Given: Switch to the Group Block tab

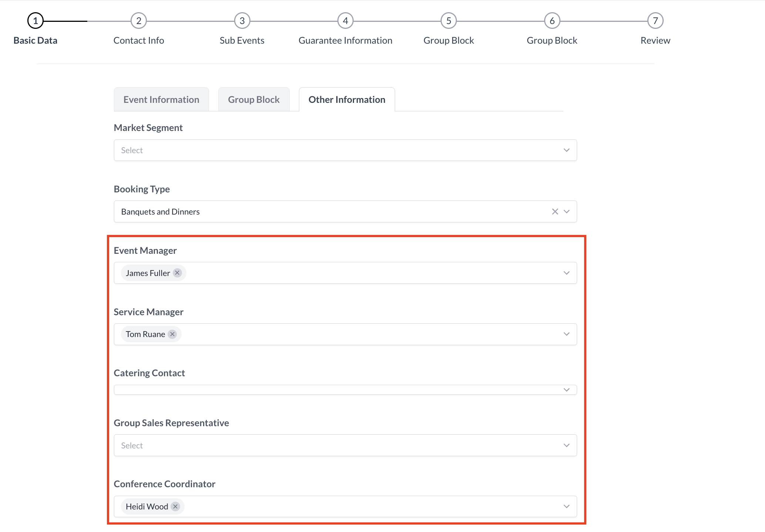Looking at the screenshot, I should (253, 99).
